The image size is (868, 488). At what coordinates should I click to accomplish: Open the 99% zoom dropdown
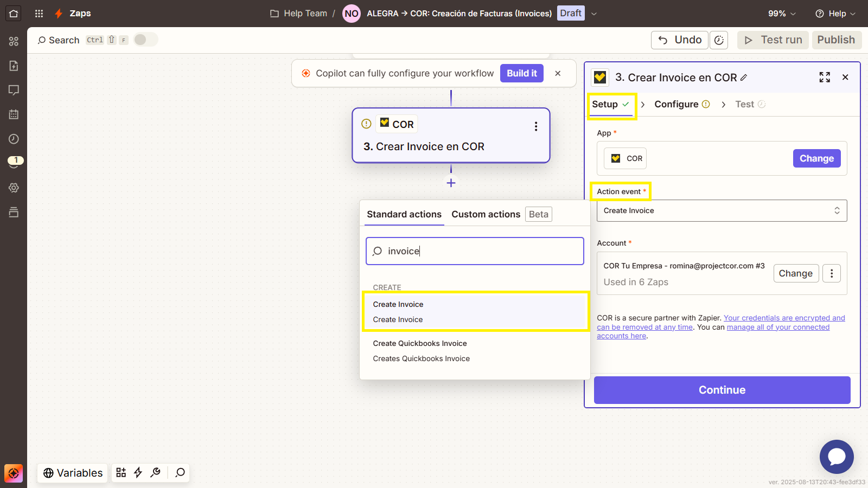point(782,14)
